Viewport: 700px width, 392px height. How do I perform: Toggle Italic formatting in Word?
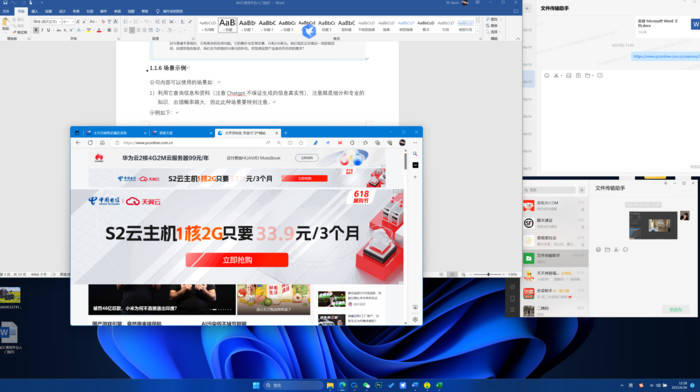coord(42,30)
